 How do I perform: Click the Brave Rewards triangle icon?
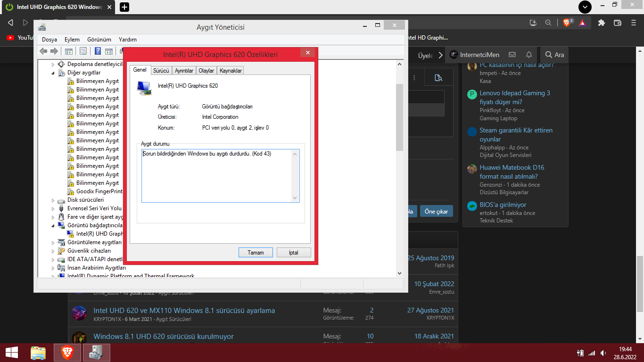(x=582, y=22)
